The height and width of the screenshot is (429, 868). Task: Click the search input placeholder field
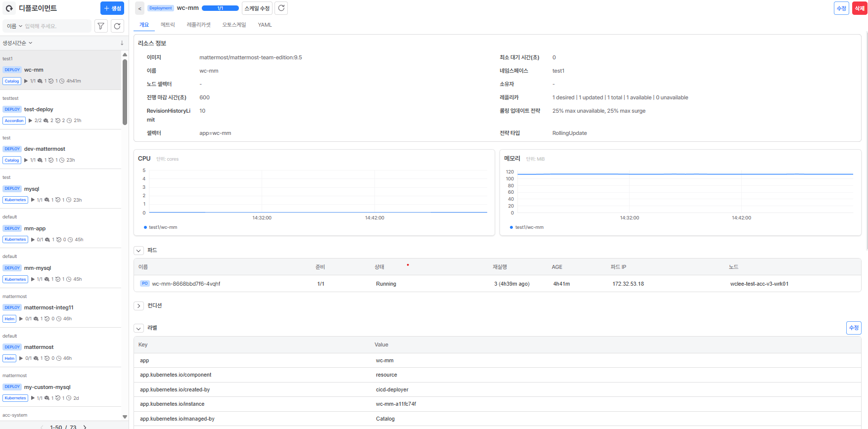(x=57, y=26)
